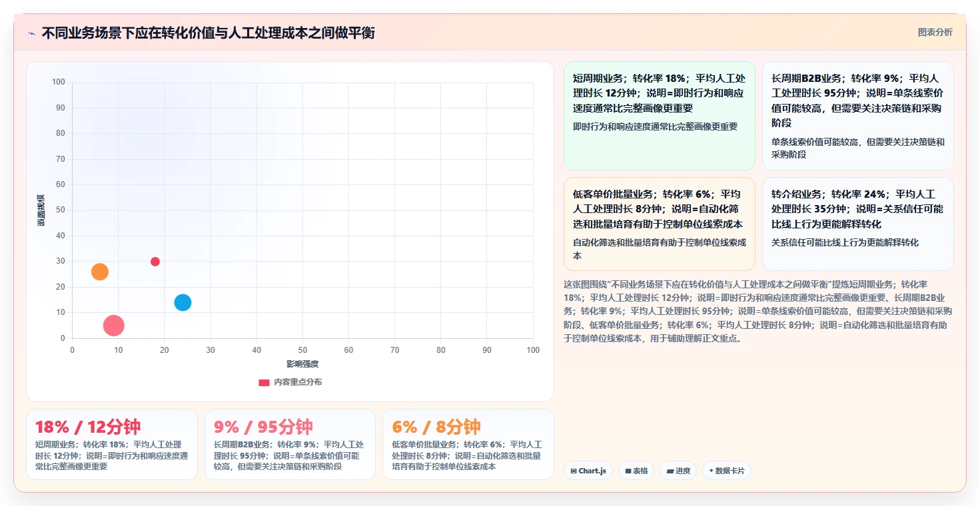Click the blue bubble in the chart

pos(183,302)
